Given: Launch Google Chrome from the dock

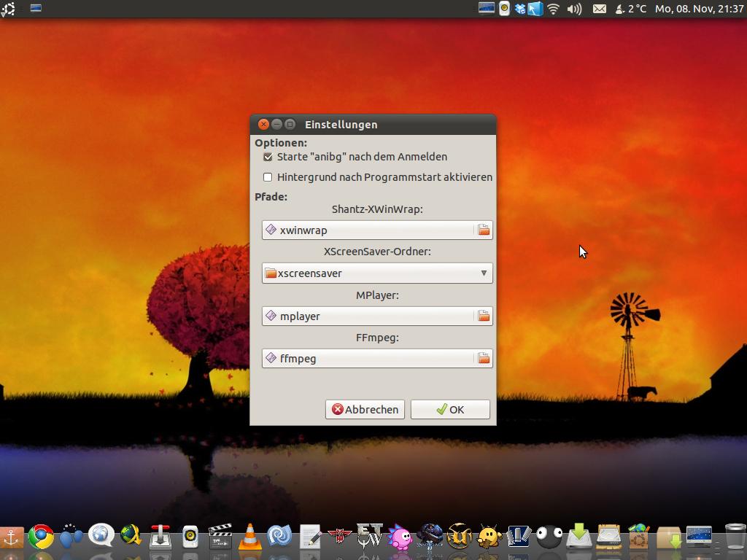Looking at the screenshot, I should (x=41, y=537).
